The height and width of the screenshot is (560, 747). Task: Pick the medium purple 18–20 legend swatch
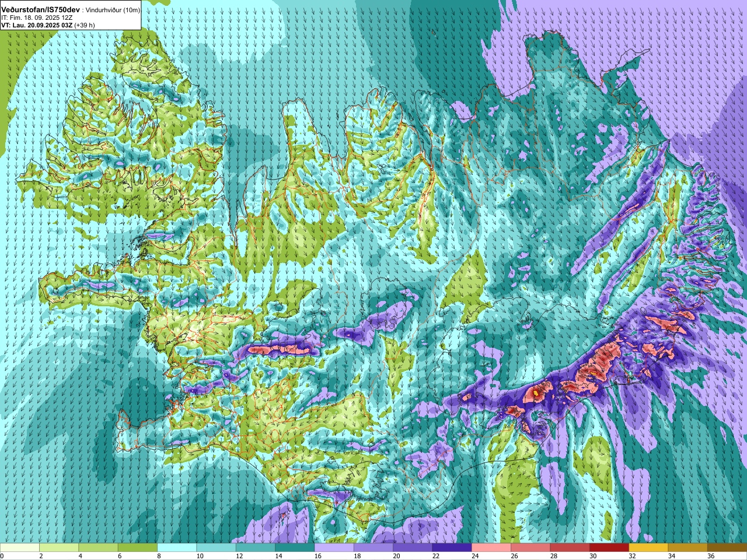pos(373,548)
